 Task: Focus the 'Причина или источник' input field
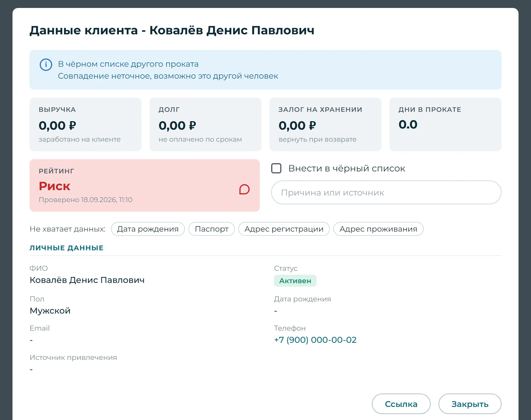pyautogui.click(x=386, y=192)
